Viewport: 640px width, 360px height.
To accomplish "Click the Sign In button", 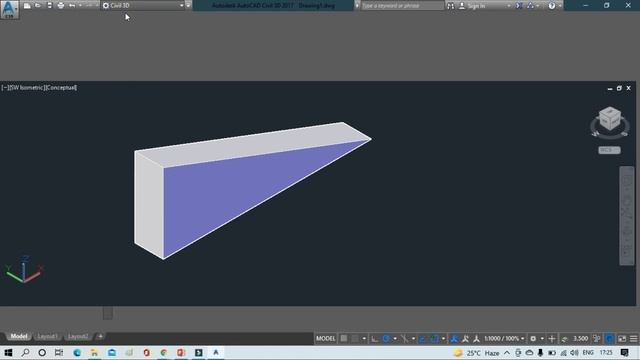I will [x=472, y=6].
